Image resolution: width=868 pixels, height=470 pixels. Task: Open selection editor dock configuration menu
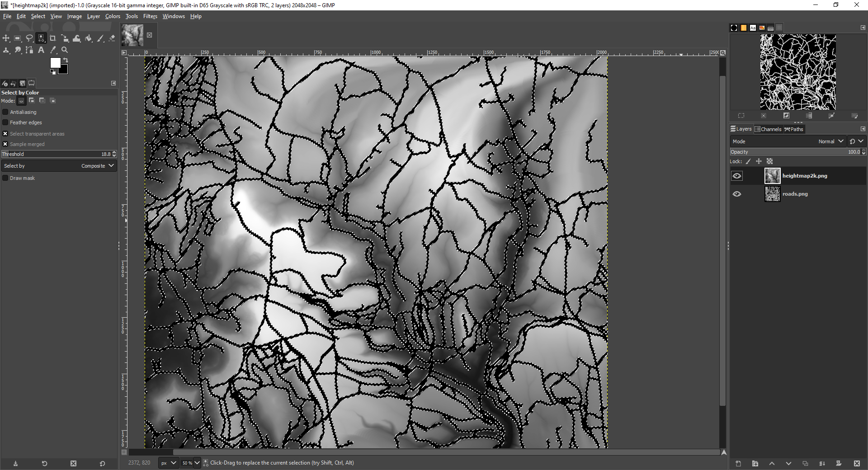click(x=863, y=28)
